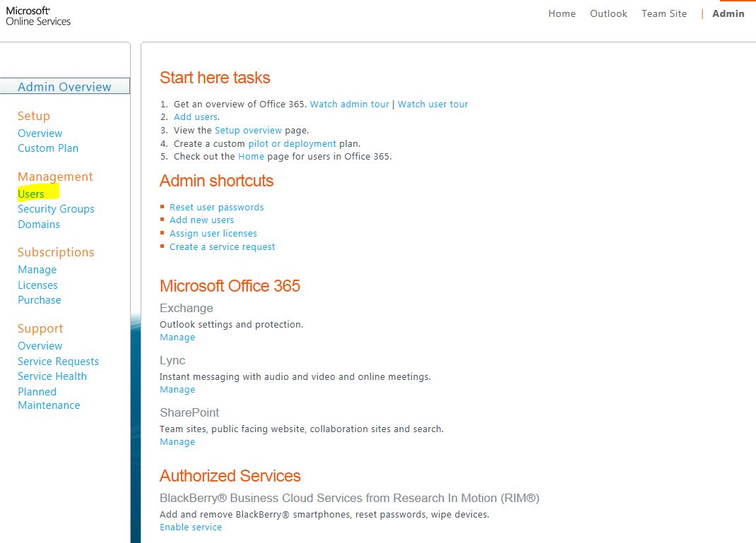Click the Management section heading in sidebar
Screen dimensions: 756x543
55,177
